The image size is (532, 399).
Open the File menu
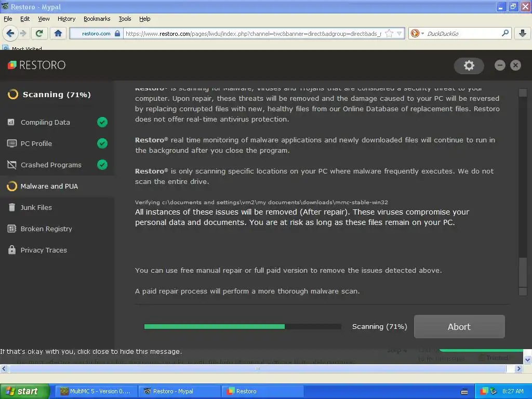point(8,19)
